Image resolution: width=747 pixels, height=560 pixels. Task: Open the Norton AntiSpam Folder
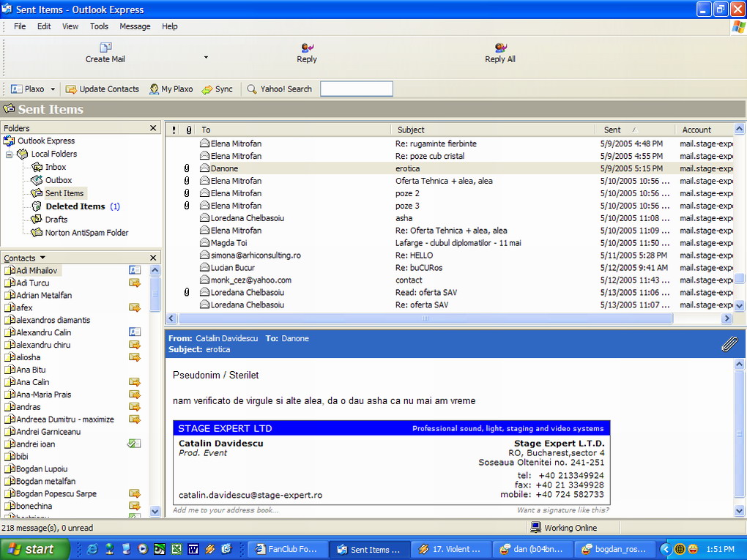coord(80,233)
